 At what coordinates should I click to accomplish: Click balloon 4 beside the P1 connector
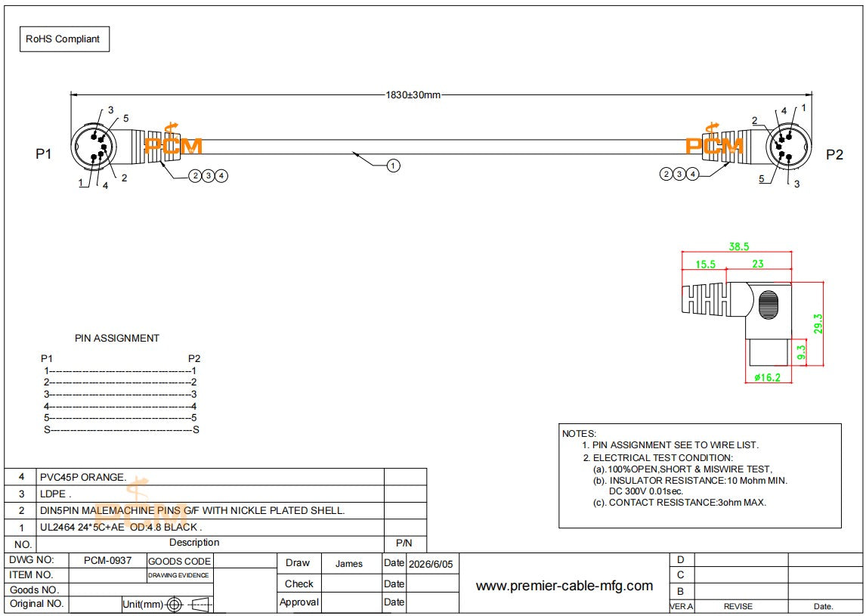221,175
